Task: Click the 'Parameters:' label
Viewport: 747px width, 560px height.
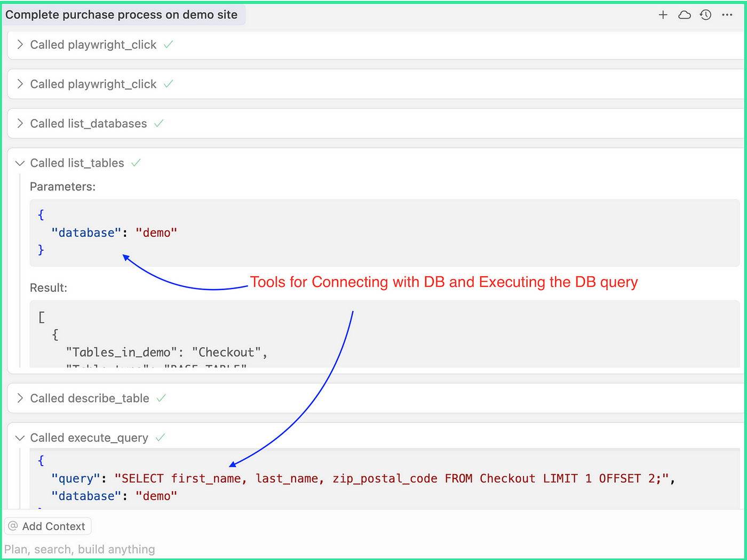Action: point(62,187)
